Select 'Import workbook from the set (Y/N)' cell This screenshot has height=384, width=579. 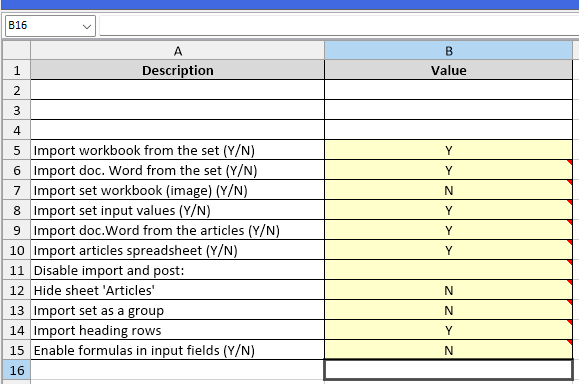(178, 150)
